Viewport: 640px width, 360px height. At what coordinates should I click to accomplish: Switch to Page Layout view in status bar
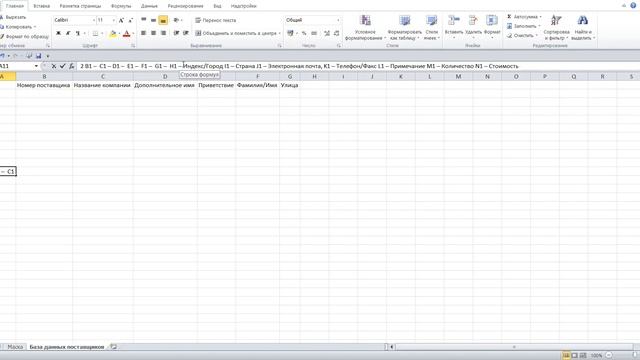[x=574, y=356]
